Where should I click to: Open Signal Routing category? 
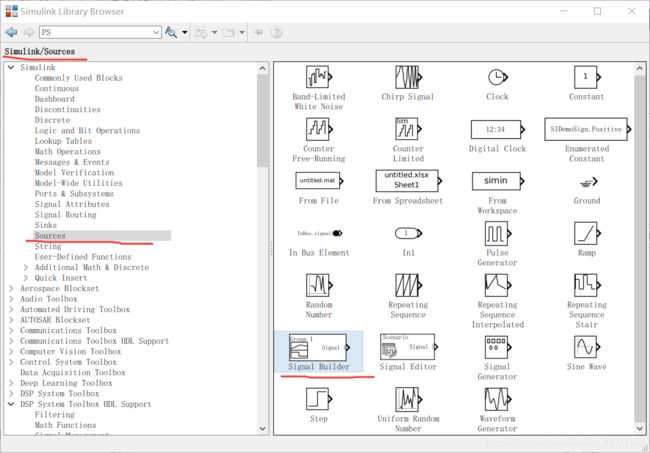[x=65, y=215]
